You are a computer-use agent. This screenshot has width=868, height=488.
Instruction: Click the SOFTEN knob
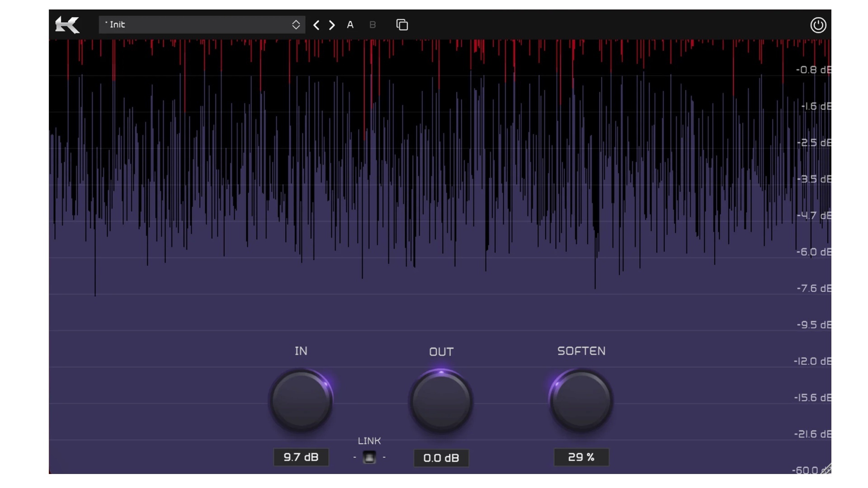(x=581, y=401)
